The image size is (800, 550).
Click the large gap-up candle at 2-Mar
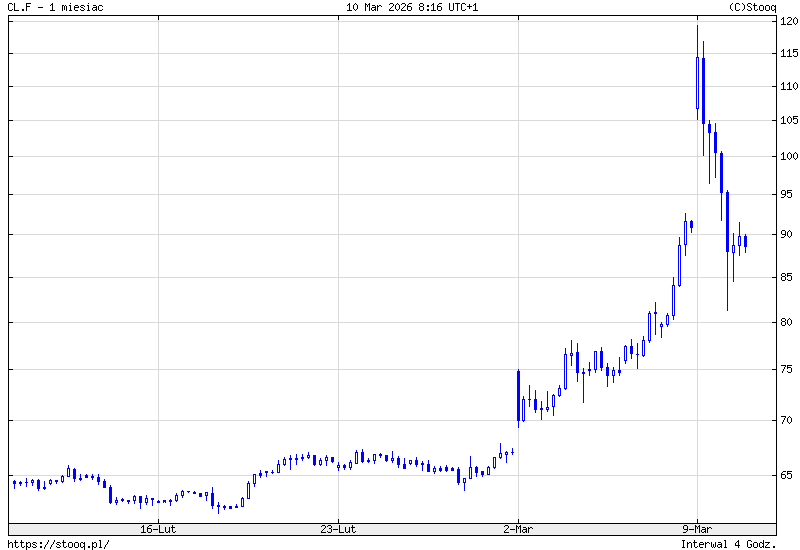coord(518,397)
